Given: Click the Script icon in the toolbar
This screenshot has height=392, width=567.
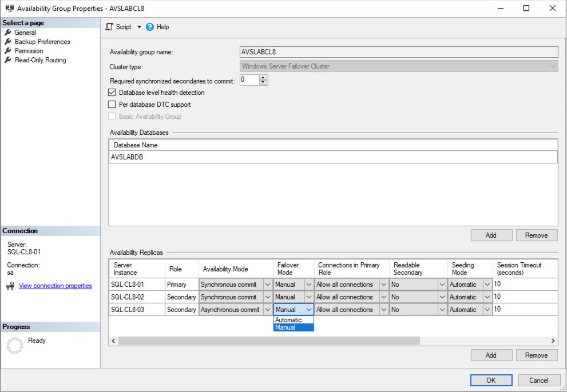Looking at the screenshot, I should coord(108,26).
